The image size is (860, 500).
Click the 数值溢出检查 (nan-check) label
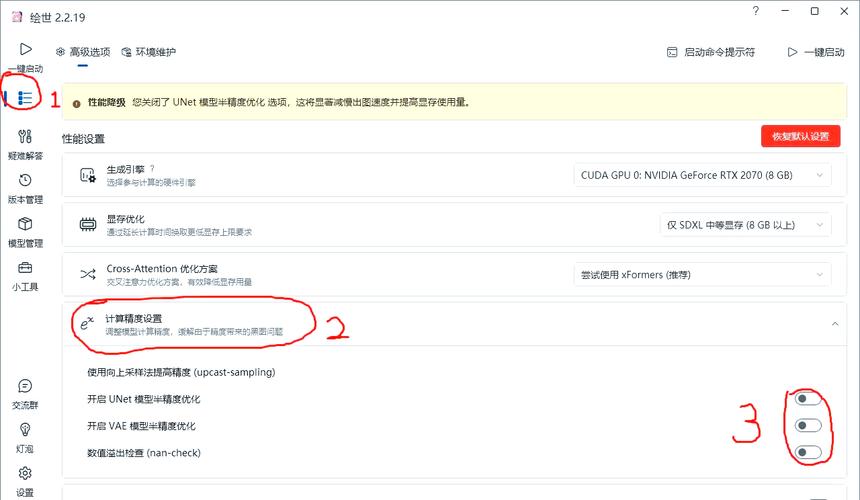(x=144, y=453)
